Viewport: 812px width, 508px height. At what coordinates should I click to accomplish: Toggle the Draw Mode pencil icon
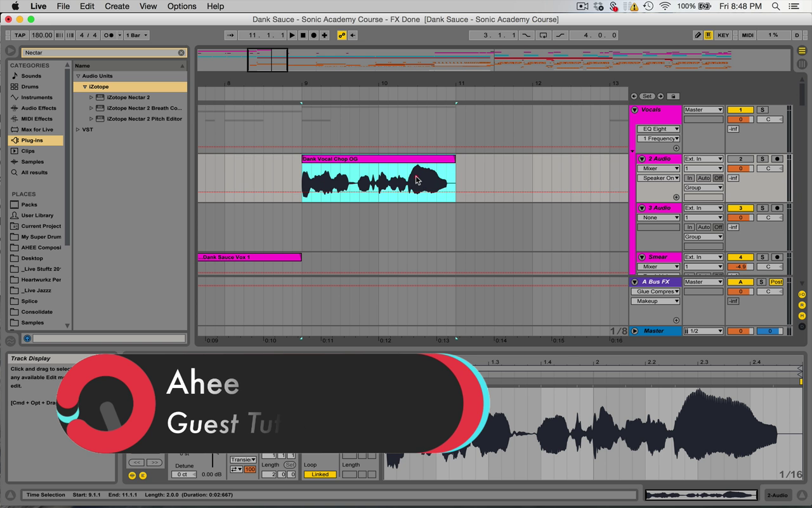(698, 36)
